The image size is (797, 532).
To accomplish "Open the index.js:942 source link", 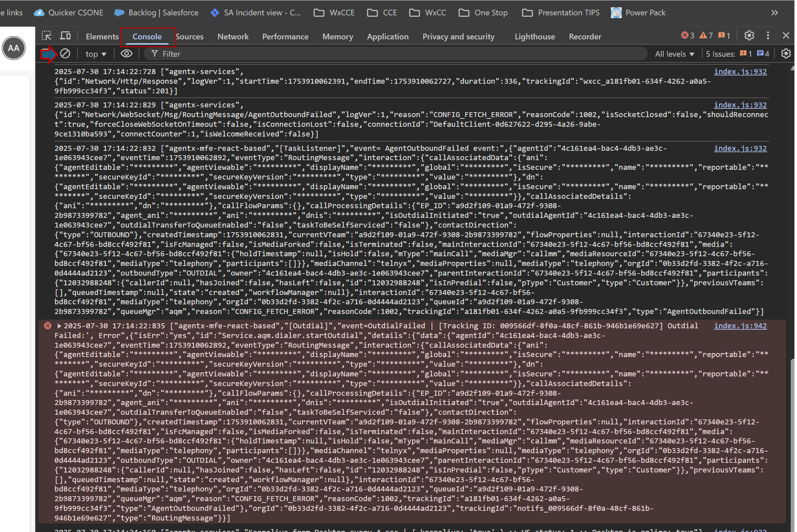I will pyautogui.click(x=740, y=326).
